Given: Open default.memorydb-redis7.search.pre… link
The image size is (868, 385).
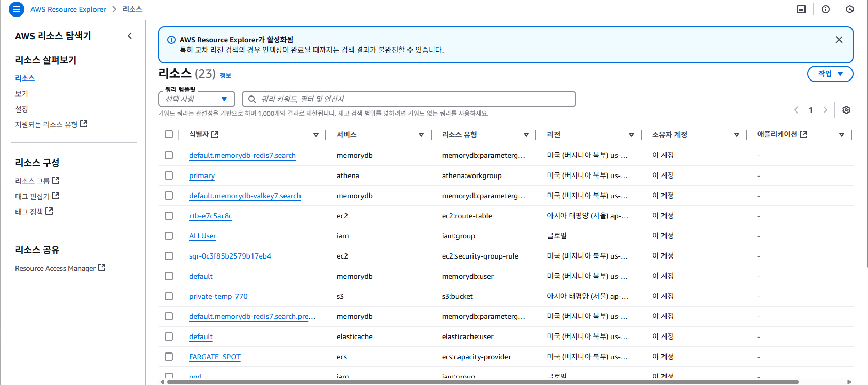Looking at the screenshot, I should pos(252,316).
